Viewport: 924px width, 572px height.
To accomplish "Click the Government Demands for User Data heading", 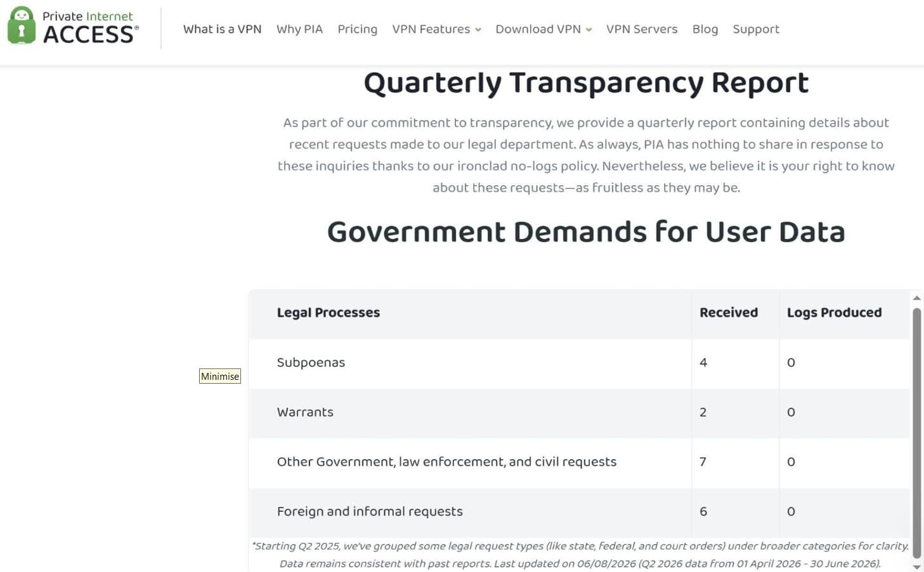I will [586, 232].
